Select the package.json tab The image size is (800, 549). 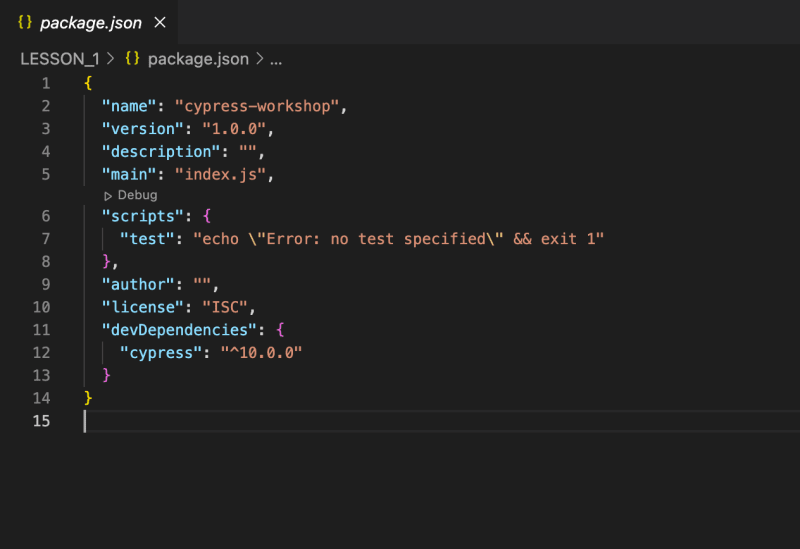89,22
